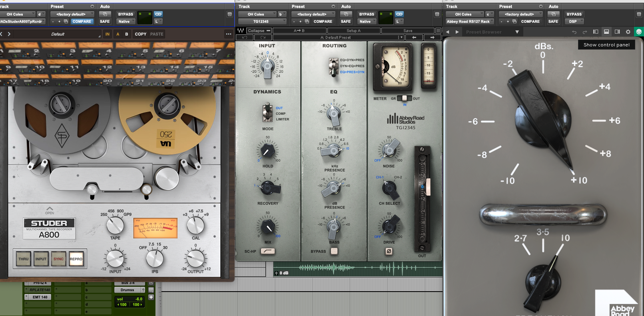The width and height of the screenshot is (644, 316).
Task: Click the TG12345 OUT fader handle
Action: (428, 187)
